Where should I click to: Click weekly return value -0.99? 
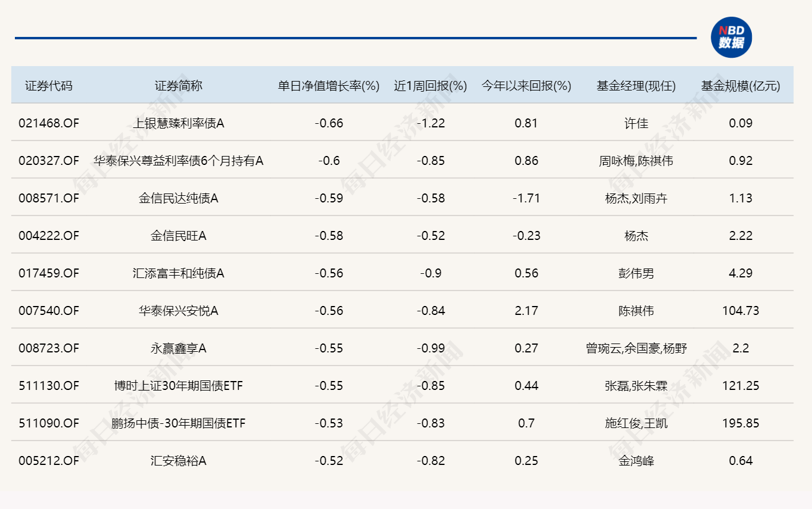click(430, 348)
